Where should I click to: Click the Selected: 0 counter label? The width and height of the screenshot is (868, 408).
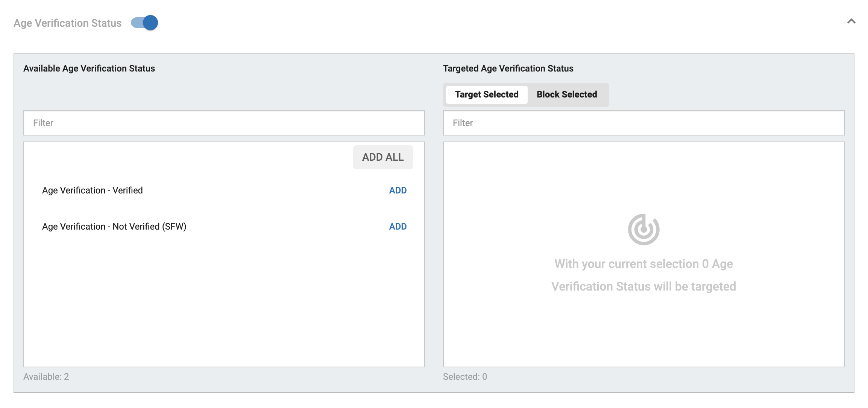pos(466,377)
